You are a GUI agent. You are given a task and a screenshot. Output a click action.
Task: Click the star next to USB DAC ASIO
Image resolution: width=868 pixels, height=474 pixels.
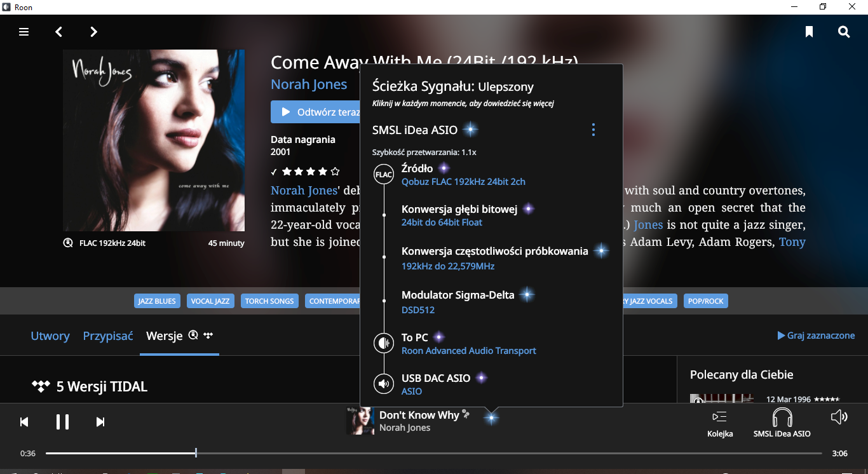tap(482, 378)
